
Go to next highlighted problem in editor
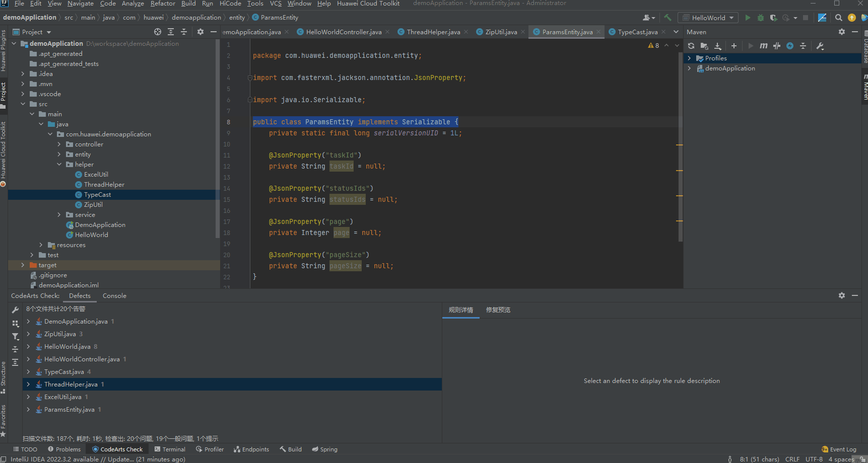point(677,45)
